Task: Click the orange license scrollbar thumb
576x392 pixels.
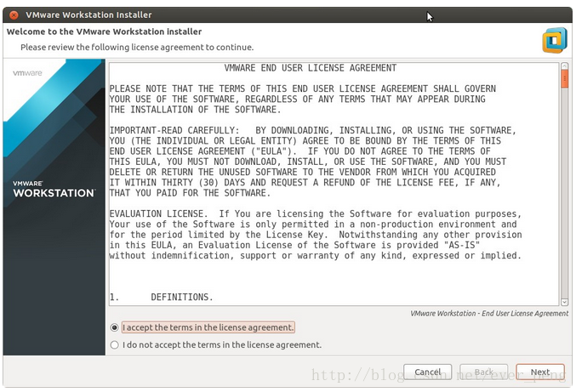Action: point(564,79)
